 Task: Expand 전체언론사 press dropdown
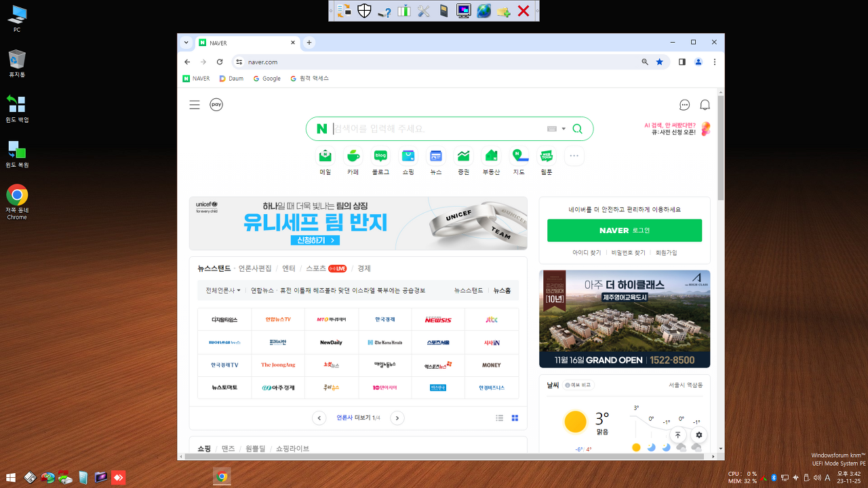click(x=223, y=290)
